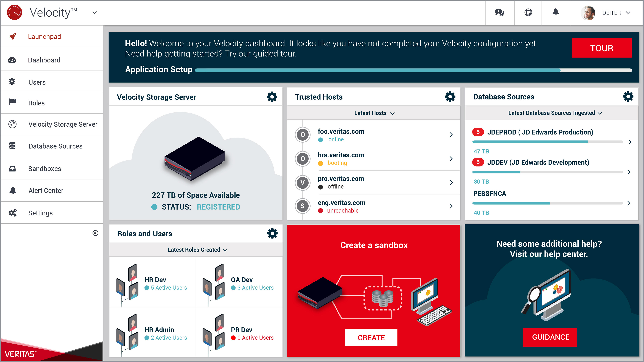Click the JDEPROD 47 TB usage bar
The image size is (644, 362).
(x=547, y=142)
